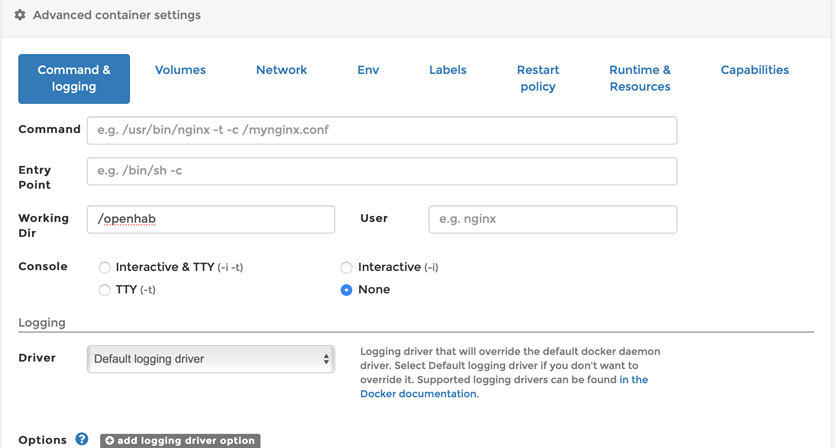Viewport: 836px width, 448px height.
Task: Switch to the Volumes tab
Action: pos(180,70)
